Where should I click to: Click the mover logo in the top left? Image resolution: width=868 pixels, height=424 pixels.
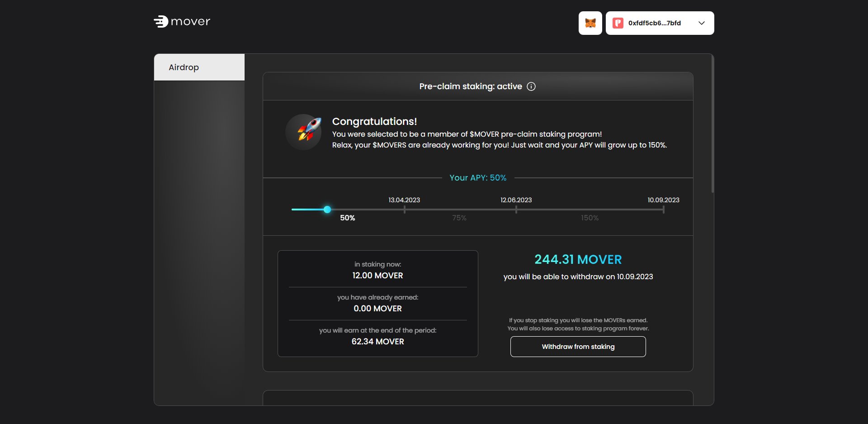click(x=182, y=21)
